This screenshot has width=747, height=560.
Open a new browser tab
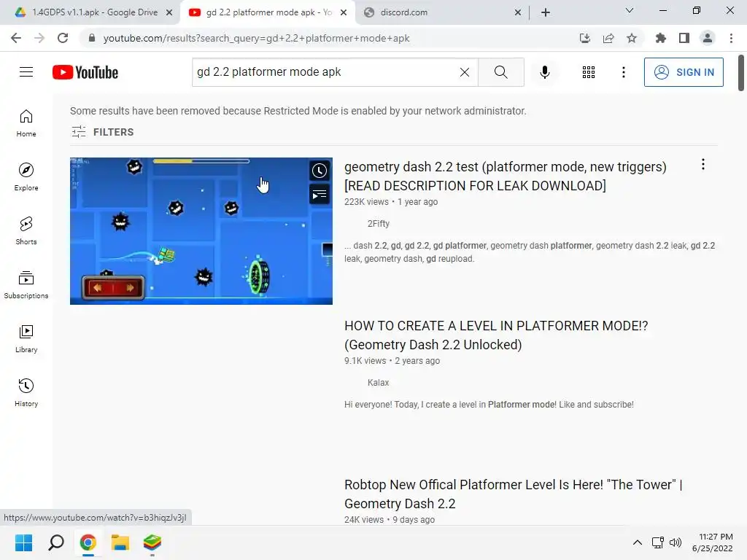[546, 12]
